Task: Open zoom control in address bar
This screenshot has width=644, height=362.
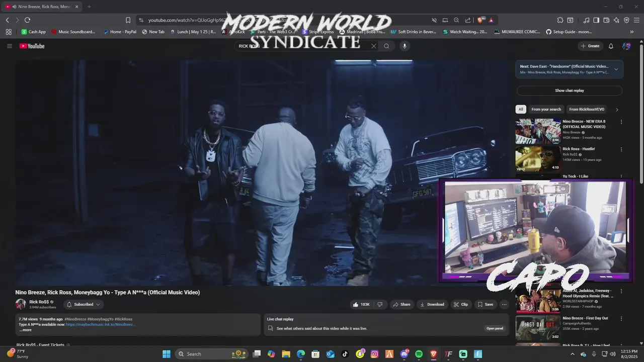Action: coord(456,20)
